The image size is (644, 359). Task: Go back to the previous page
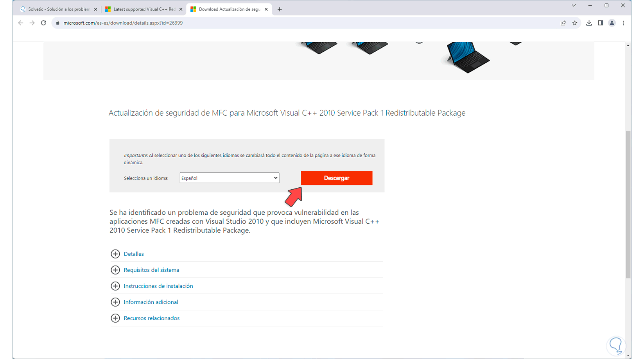[21, 23]
